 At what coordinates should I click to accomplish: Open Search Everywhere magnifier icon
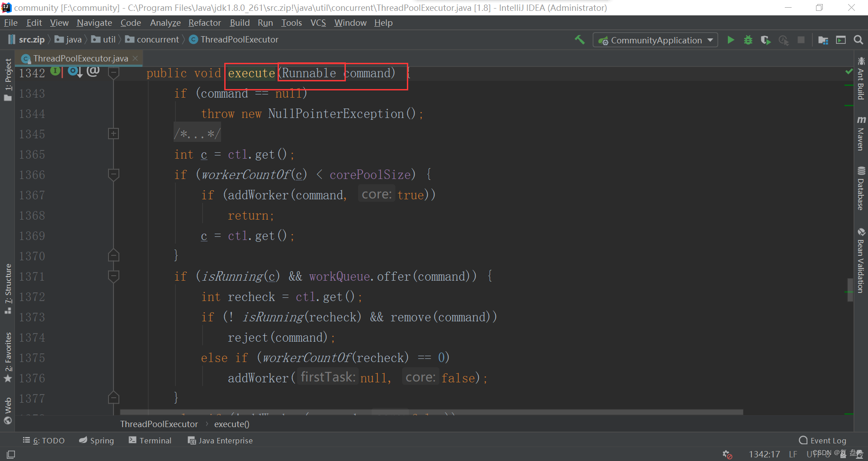coord(858,40)
